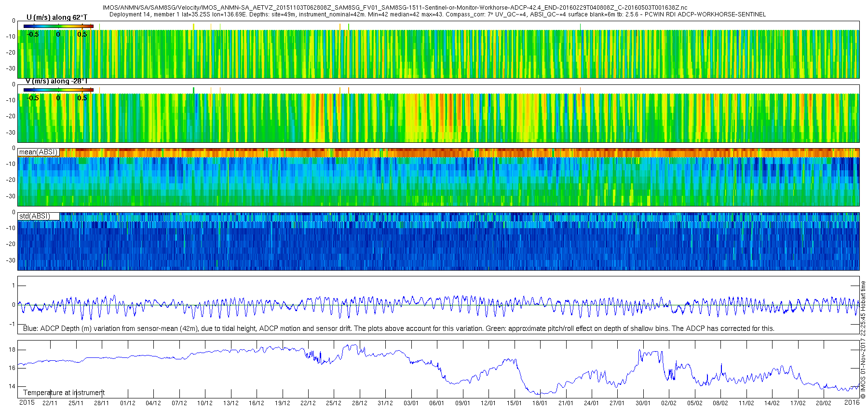This screenshot has width=868, height=410.
Task: Click the '-20' depth tick of the U velocity panel
Action: (11, 53)
